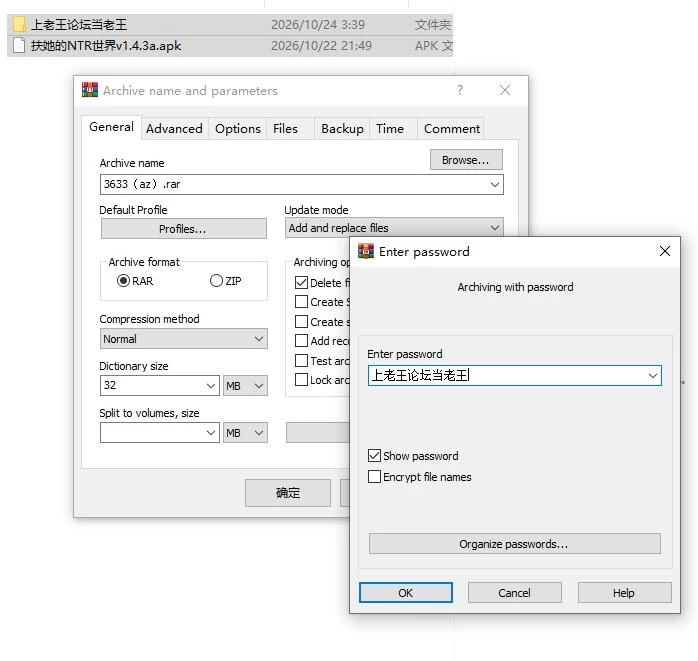Click Organize passwords... button
Viewport: 698px width, 661px height.
[x=514, y=544]
